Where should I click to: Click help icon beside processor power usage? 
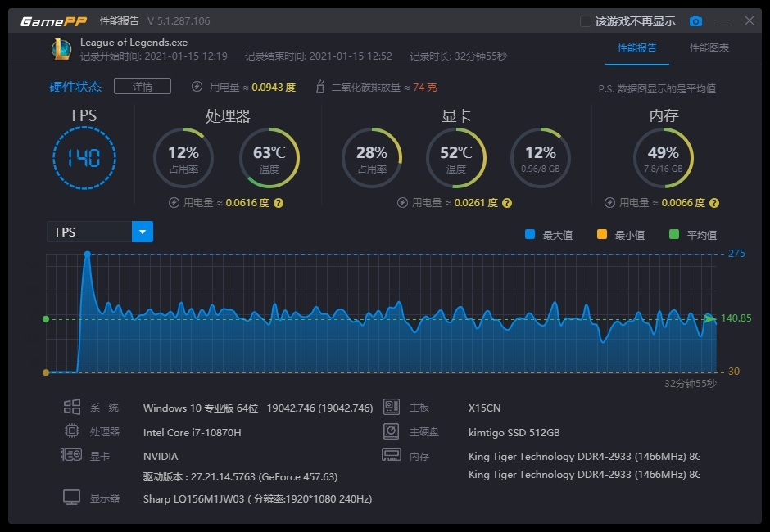click(x=279, y=203)
